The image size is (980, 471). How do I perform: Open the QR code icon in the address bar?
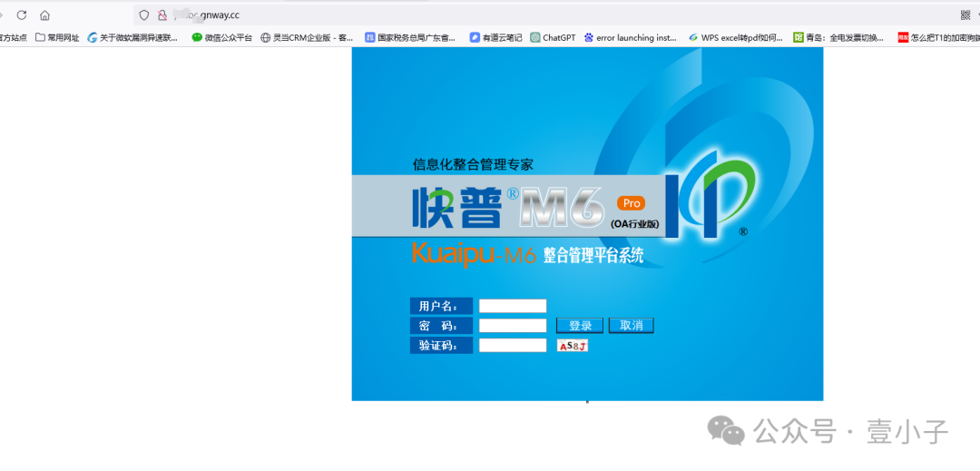point(965,15)
